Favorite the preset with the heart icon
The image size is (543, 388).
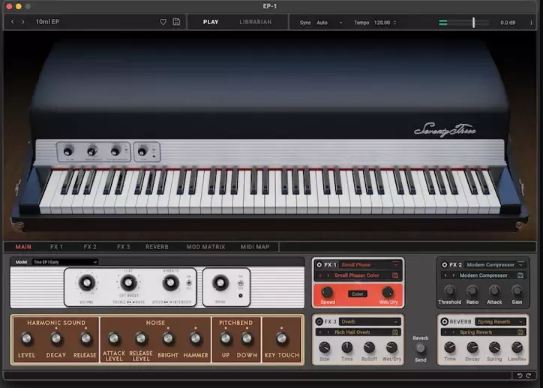click(163, 22)
